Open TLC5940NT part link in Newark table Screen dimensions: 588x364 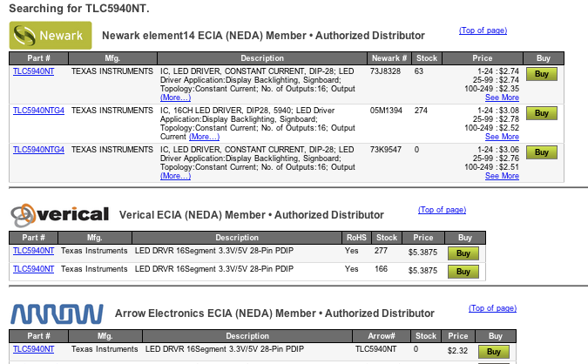tap(33, 71)
